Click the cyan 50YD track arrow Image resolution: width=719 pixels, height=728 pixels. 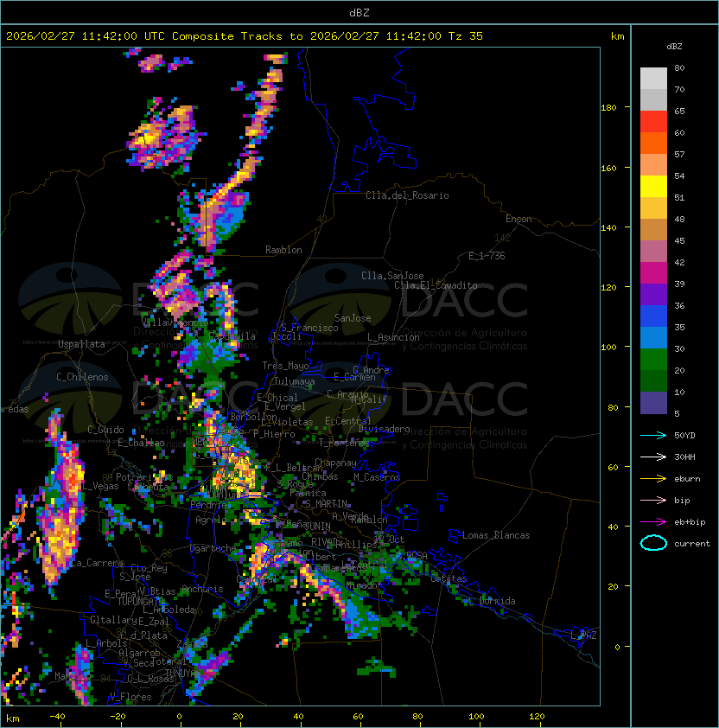[x=653, y=435]
